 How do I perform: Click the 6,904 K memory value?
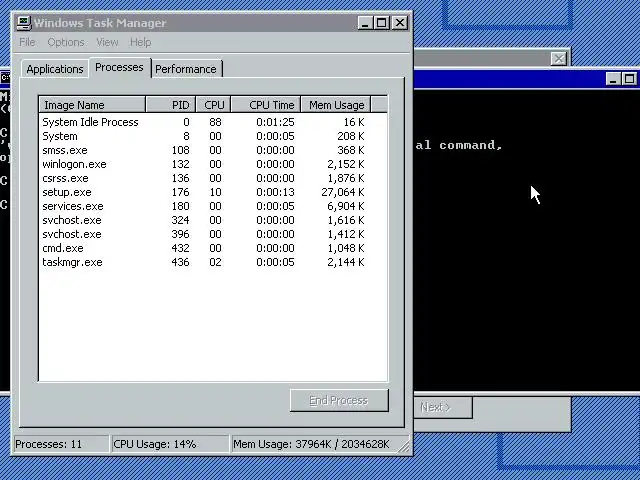pyautogui.click(x=346, y=206)
